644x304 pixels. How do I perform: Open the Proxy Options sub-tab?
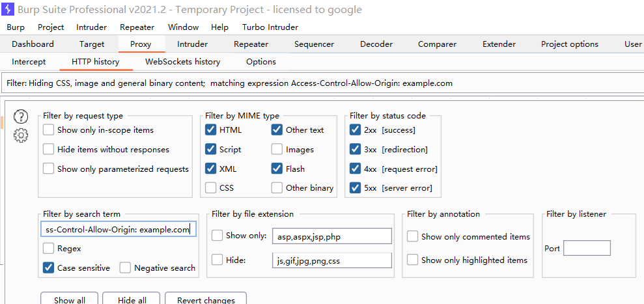tap(261, 62)
